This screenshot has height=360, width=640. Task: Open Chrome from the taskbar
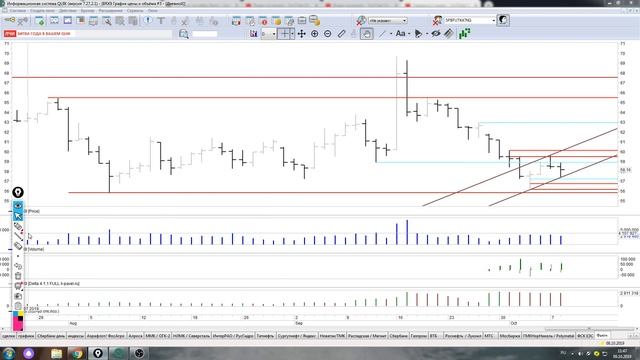[77, 353]
